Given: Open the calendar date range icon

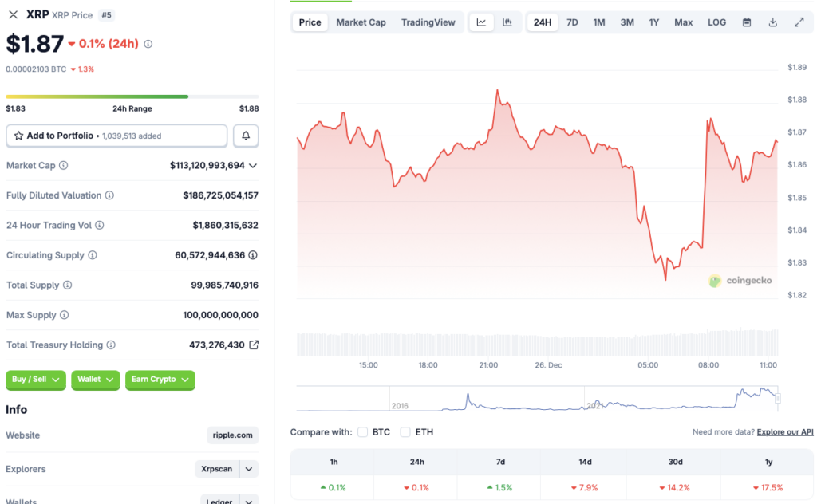Looking at the screenshot, I should pyautogui.click(x=747, y=22).
